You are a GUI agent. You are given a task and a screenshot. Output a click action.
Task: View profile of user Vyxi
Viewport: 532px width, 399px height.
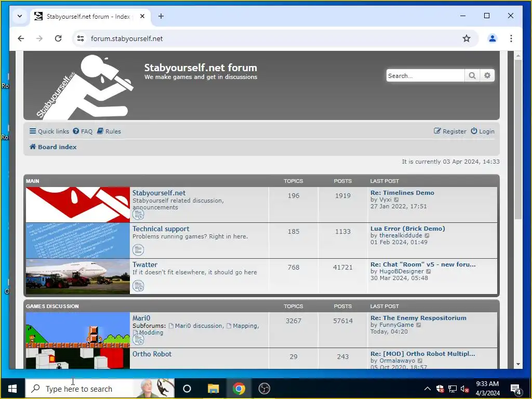point(385,199)
